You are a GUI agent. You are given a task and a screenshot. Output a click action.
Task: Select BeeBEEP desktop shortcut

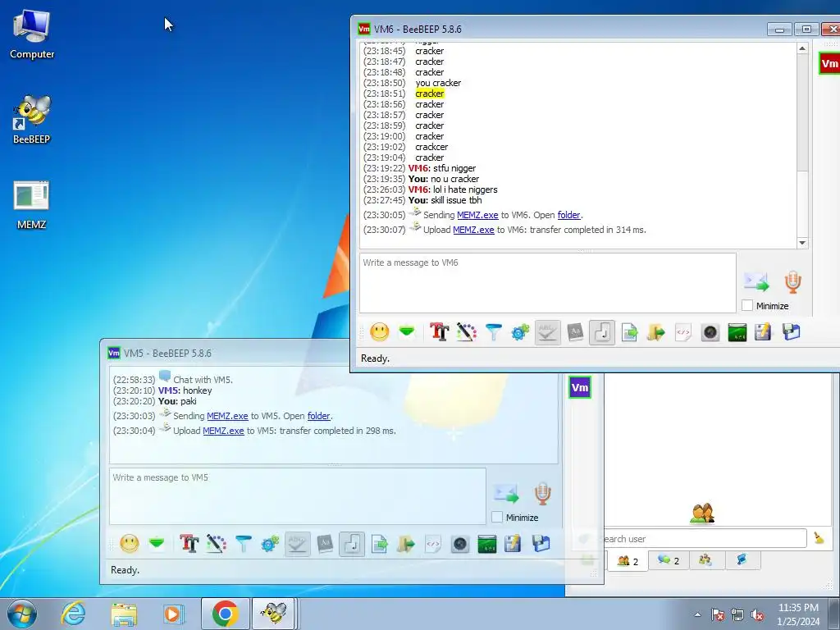[31, 120]
